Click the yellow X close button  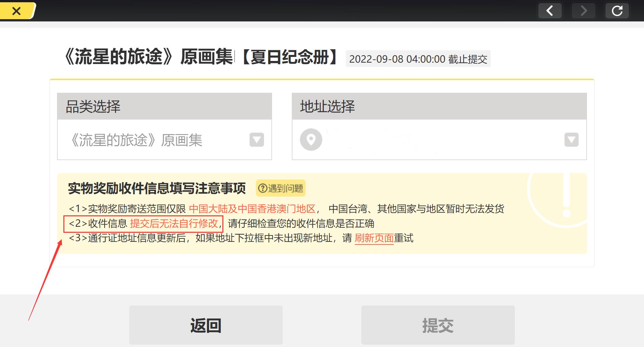coord(16,11)
